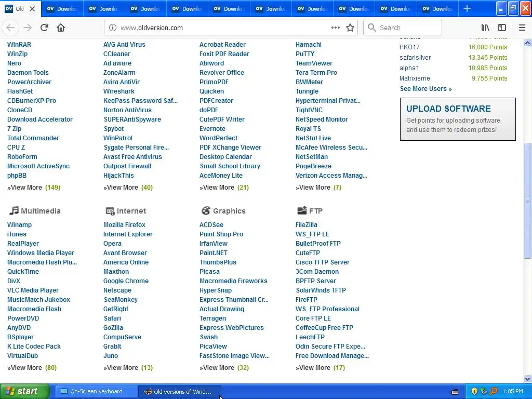This screenshot has width=532, height=399.
Task: Open the Winamp link
Action: click(19, 225)
